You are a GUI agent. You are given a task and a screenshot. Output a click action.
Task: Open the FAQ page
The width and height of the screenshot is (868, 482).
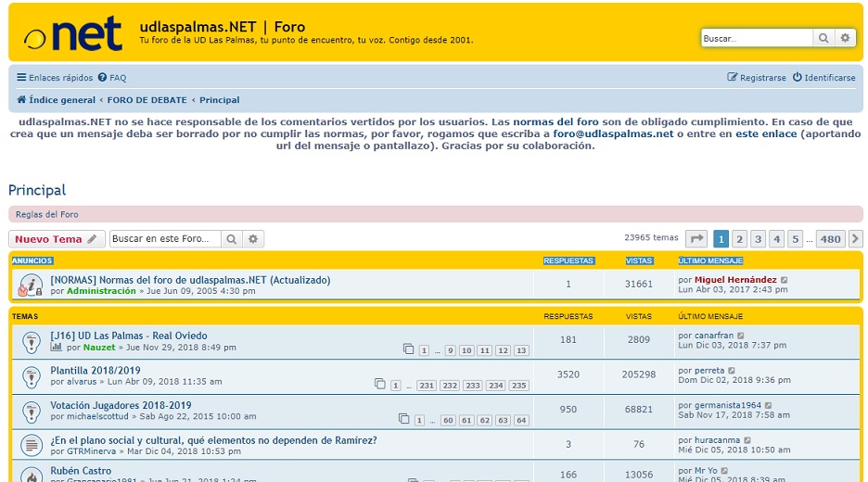point(112,78)
